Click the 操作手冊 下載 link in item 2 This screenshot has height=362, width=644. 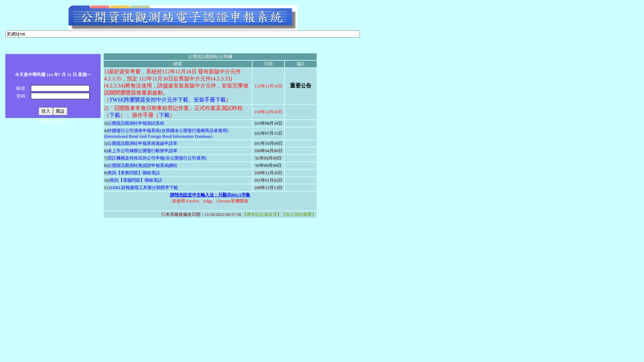point(164,115)
